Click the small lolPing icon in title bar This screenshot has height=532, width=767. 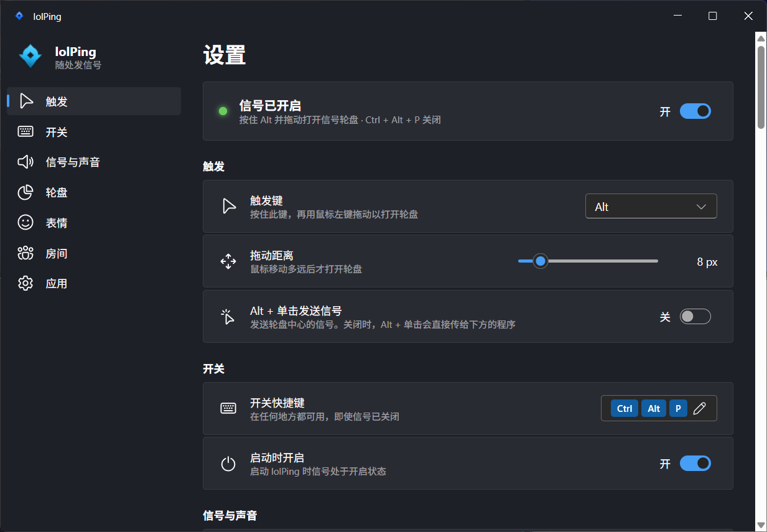click(x=19, y=16)
